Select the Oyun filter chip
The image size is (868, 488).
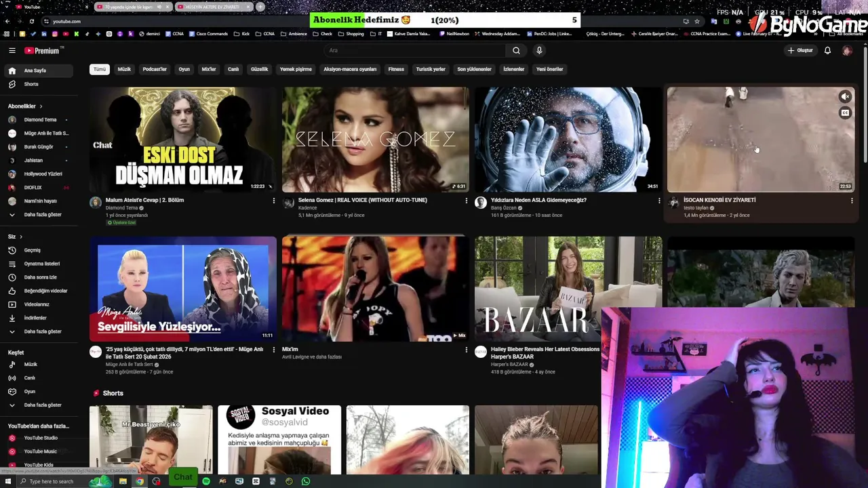point(184,69)
